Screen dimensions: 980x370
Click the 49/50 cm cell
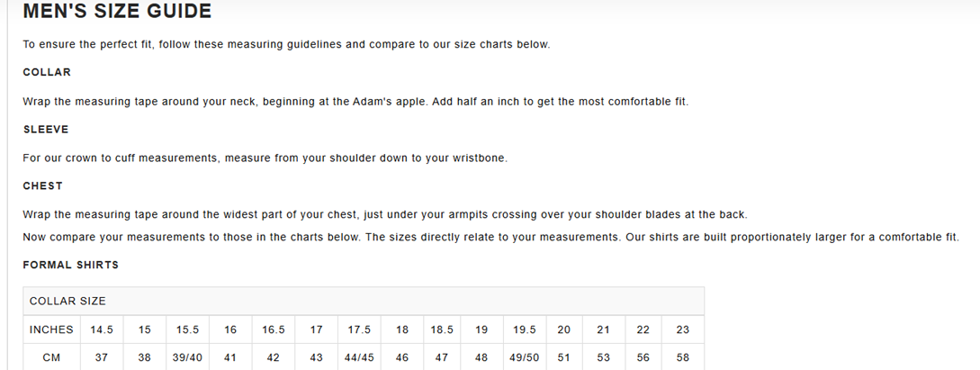tap(525, 357)
